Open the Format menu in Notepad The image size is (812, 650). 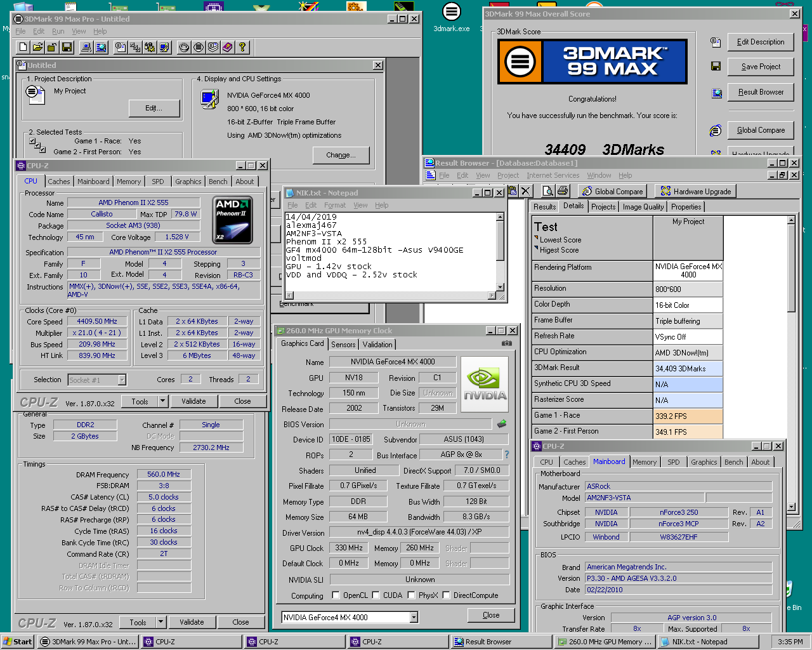click(x=335, y=205)
